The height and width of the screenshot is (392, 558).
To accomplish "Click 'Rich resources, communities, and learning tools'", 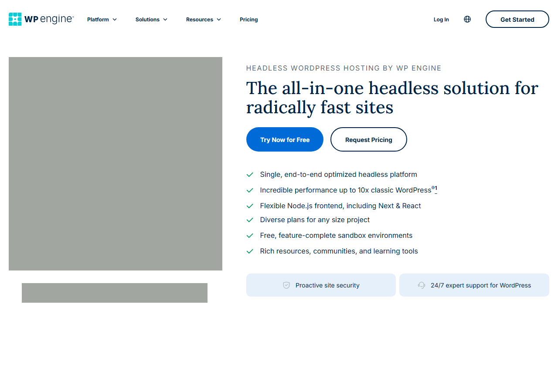I will [x=339, y=251].
